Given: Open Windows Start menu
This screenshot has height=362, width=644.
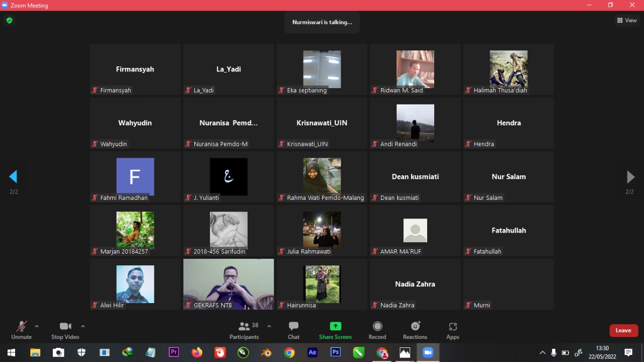Looking at the screenshot, I should (11, 352).
